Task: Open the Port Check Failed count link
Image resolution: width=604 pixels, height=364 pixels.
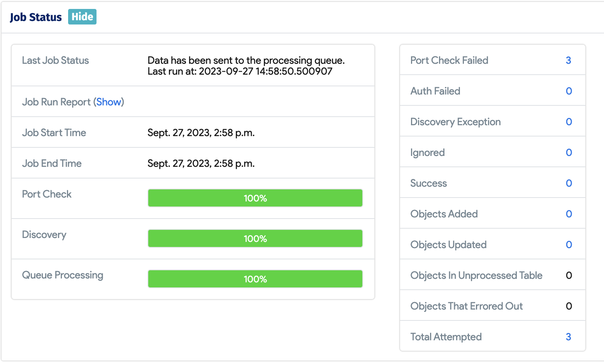Action: pos(569,60)
